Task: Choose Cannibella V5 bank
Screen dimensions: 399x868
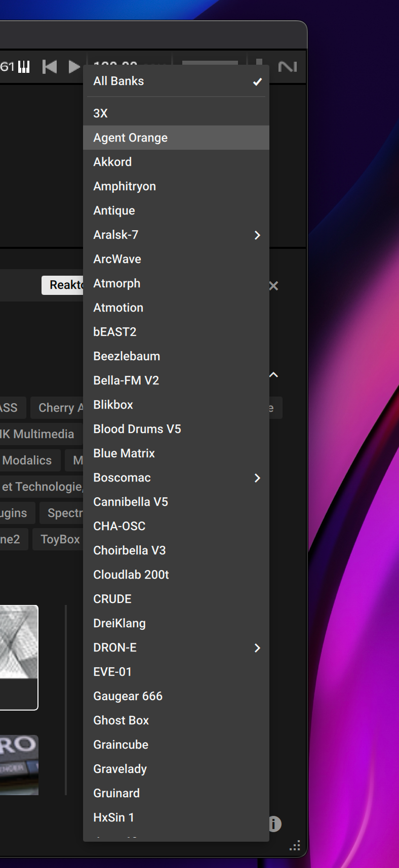Action: [x=176, y=502]
